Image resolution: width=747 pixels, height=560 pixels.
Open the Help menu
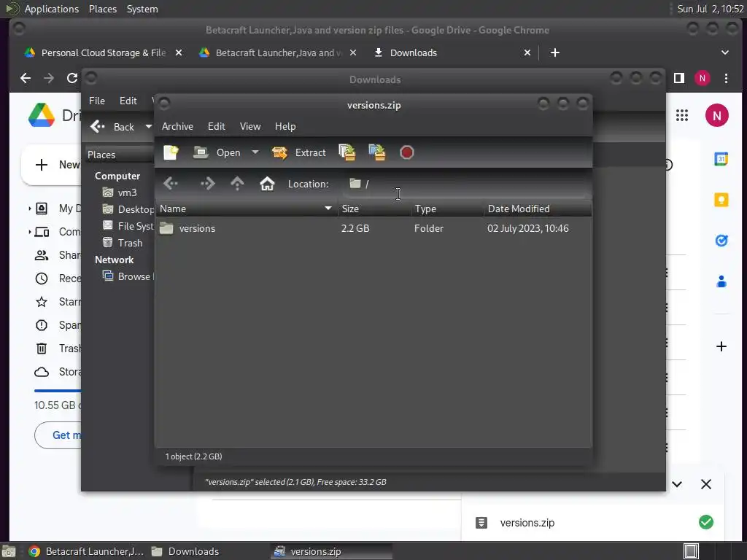(285, 126)
